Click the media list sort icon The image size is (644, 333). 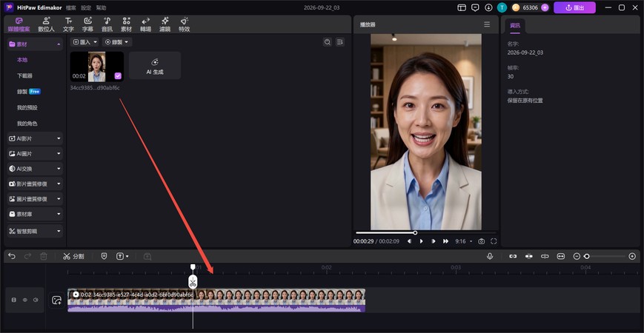coord(339,42)
